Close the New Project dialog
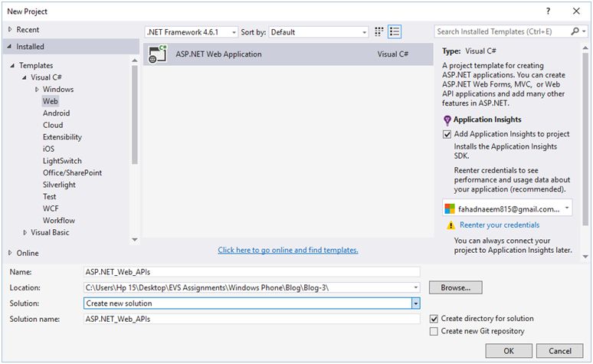 pyautogui.click(x=576, y=11)
